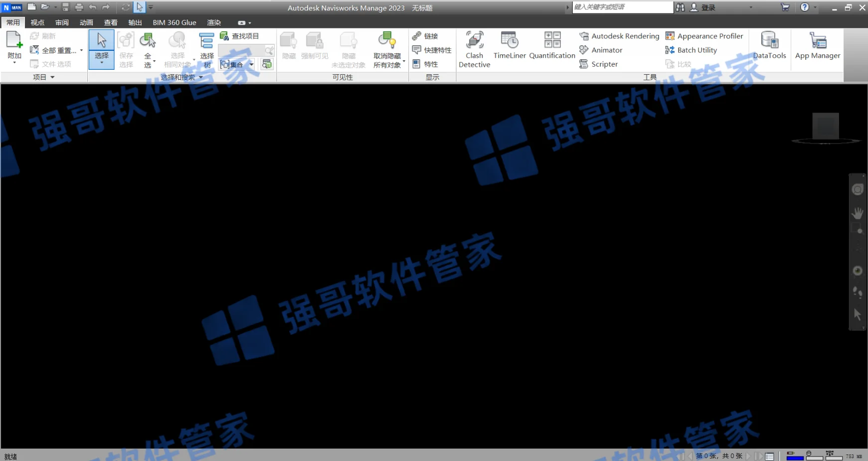Toggle the Properties (特性) window

(425, 64)
